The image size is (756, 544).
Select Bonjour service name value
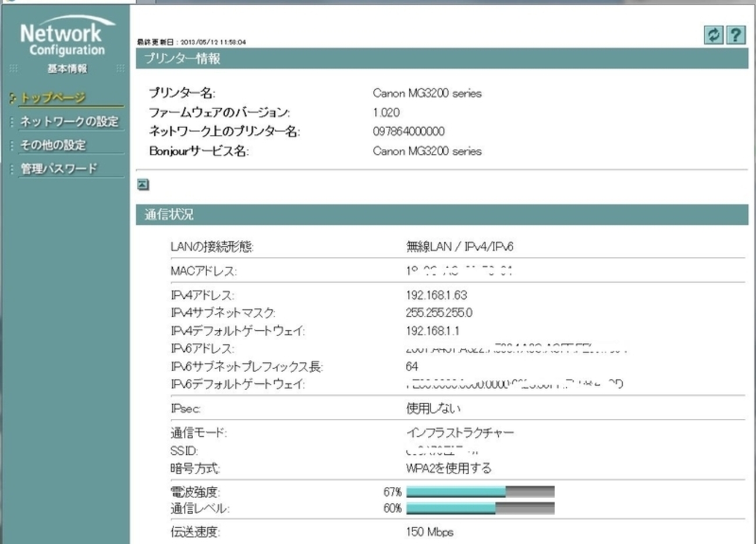(427, 151)
